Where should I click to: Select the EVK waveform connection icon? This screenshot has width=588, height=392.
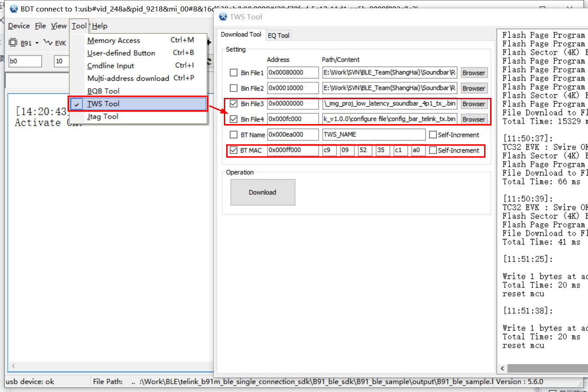(47, 42)
